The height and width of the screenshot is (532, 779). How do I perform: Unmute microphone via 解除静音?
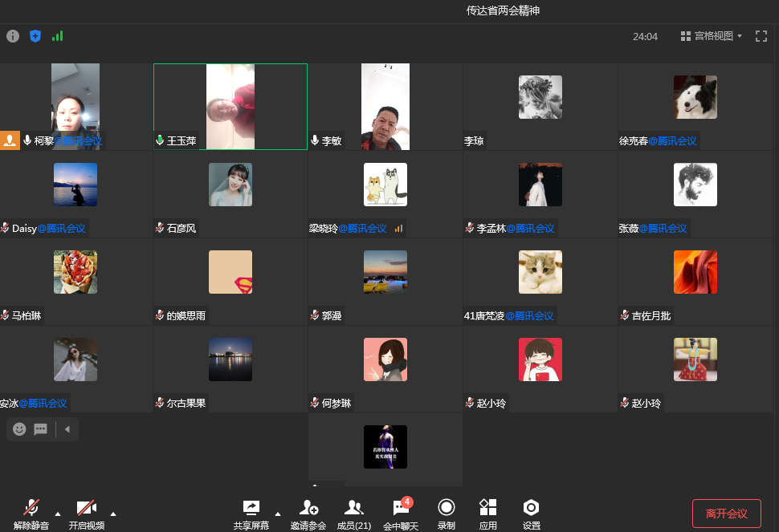click(x=31, y=513)
